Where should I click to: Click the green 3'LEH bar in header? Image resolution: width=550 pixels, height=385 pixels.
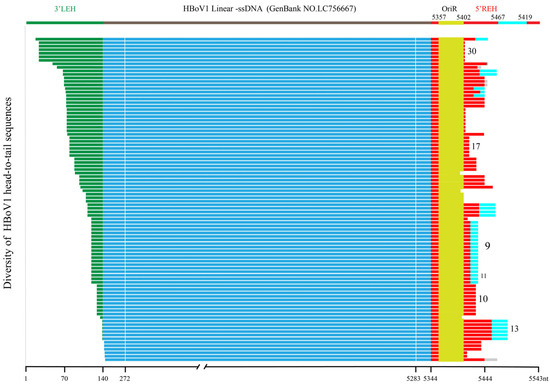(x=65, y=23)
